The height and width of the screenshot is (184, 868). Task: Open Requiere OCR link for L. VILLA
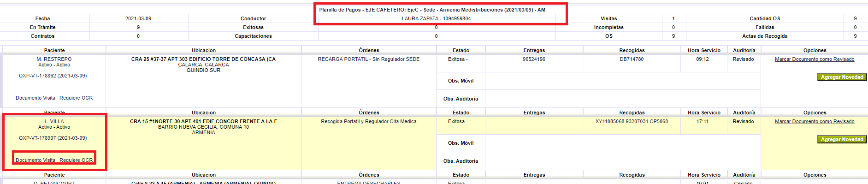(76, 160)
